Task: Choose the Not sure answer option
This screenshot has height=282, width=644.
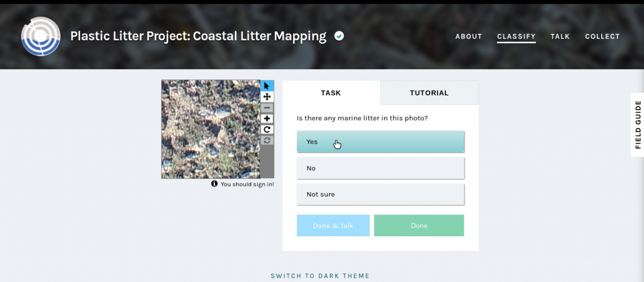Action: (x=380, y=194)
